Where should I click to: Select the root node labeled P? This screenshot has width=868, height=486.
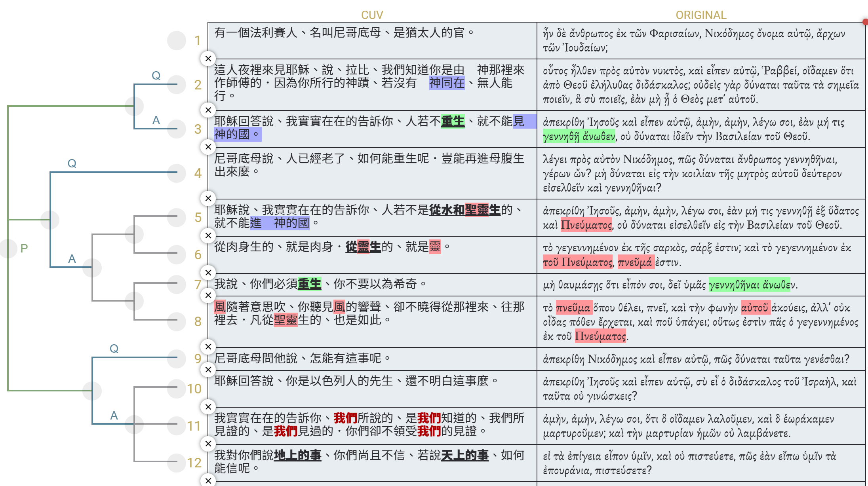8,249
